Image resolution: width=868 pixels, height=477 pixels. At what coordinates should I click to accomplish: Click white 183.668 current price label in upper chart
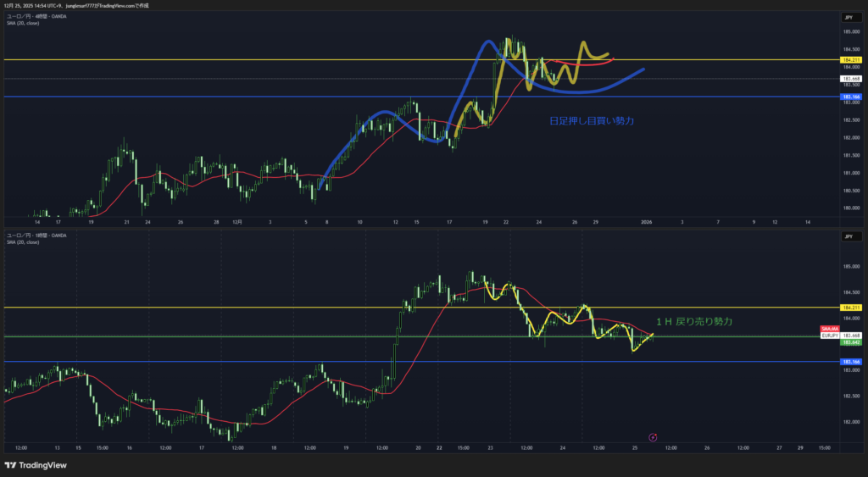pos(850,79)
